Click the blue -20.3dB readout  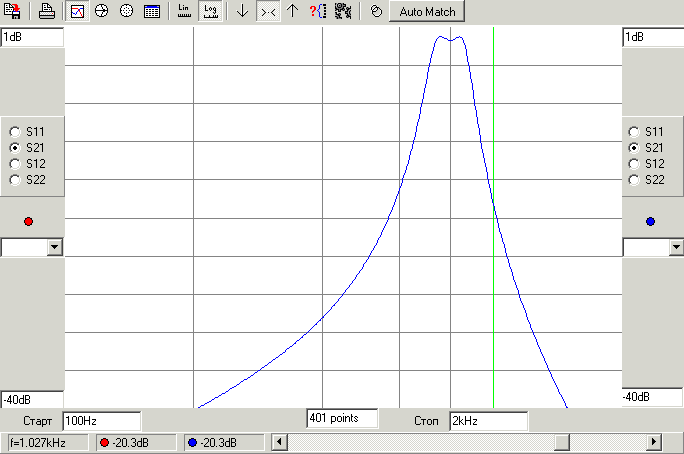click(224, 443)
